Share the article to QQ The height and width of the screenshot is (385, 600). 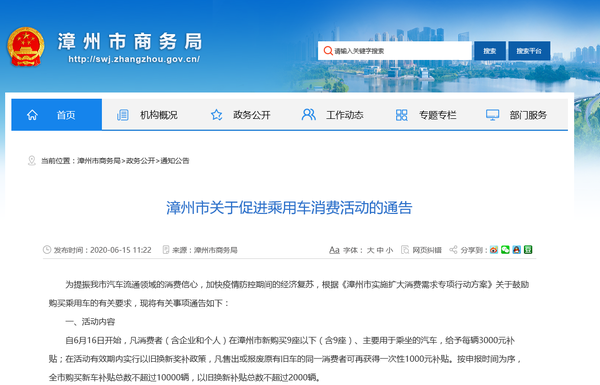point(517,250)
